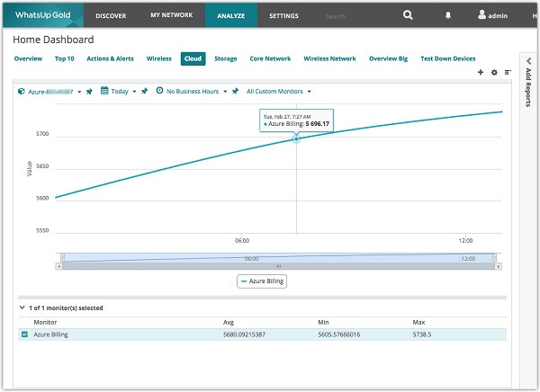The image size is (540, 392).
Task: Click the navigator scrollbar right arrow
Action: click(x=498, y=266)
